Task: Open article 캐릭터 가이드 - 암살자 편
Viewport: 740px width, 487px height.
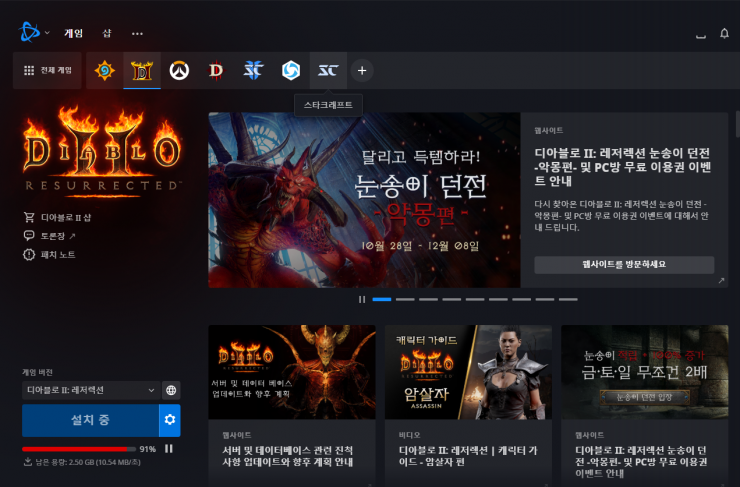Action: click(468, 456)
